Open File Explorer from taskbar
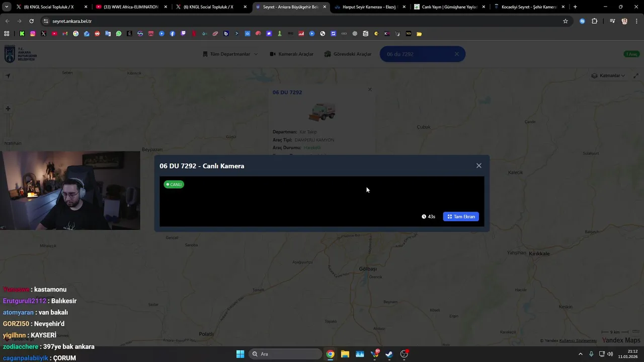 click(345, 354)
